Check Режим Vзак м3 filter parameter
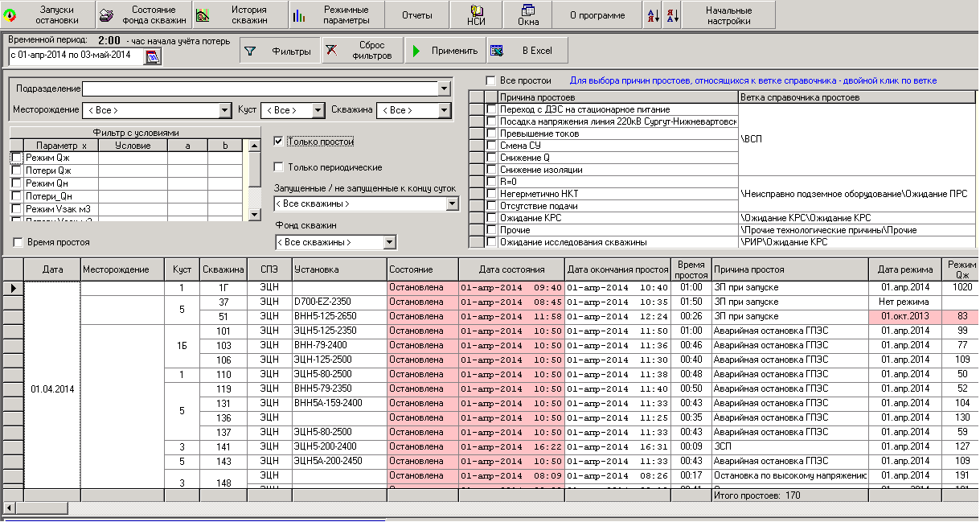980x522 pixels. point(17,209)
